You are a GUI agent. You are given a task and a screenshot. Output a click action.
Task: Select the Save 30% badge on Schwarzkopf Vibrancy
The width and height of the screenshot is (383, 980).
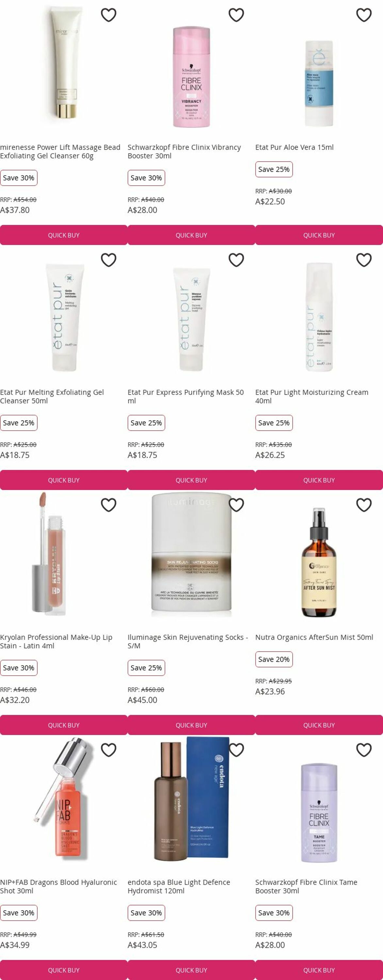[x=146, y=178]
